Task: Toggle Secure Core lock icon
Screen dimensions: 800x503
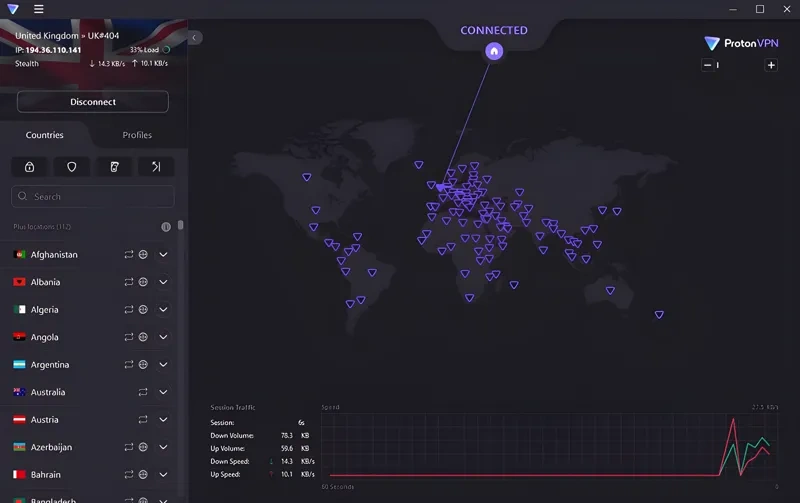Action: (30, 167)
